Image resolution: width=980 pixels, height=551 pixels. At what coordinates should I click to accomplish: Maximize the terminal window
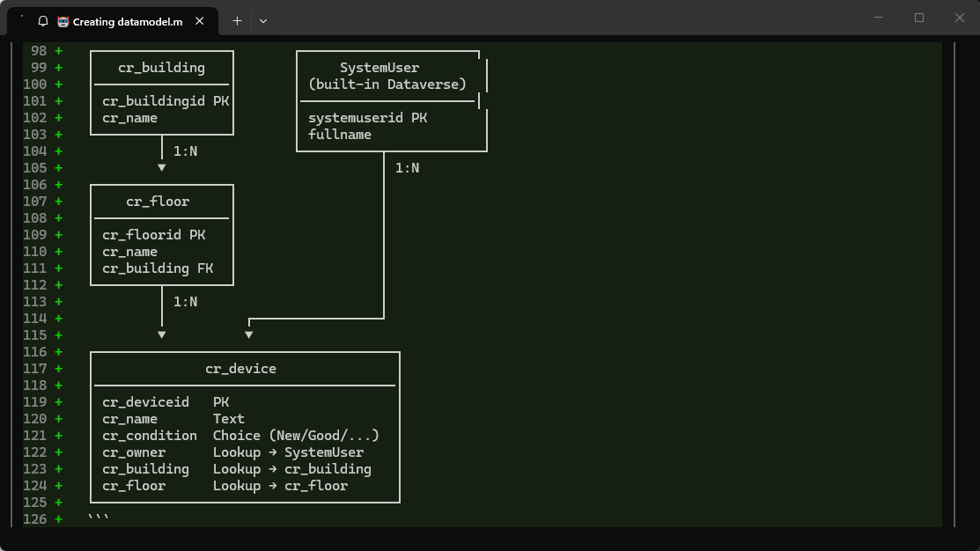919,18
